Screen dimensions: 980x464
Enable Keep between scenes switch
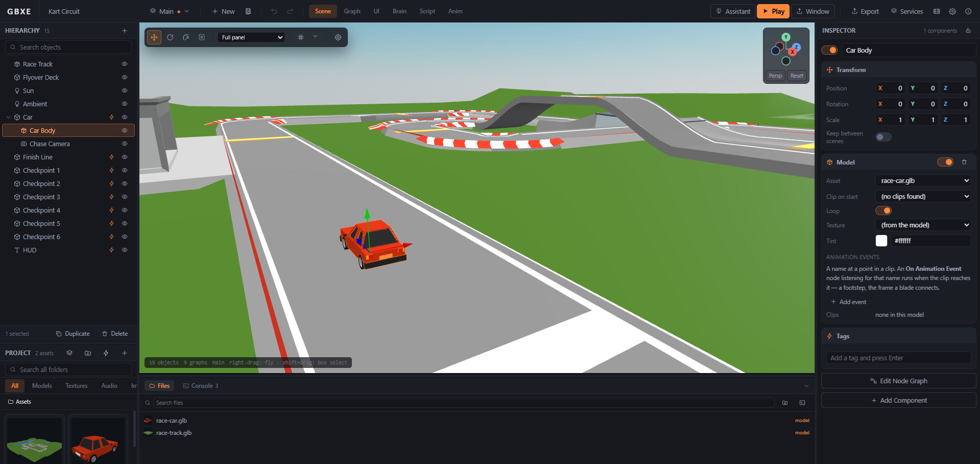[x=883, y=137]
